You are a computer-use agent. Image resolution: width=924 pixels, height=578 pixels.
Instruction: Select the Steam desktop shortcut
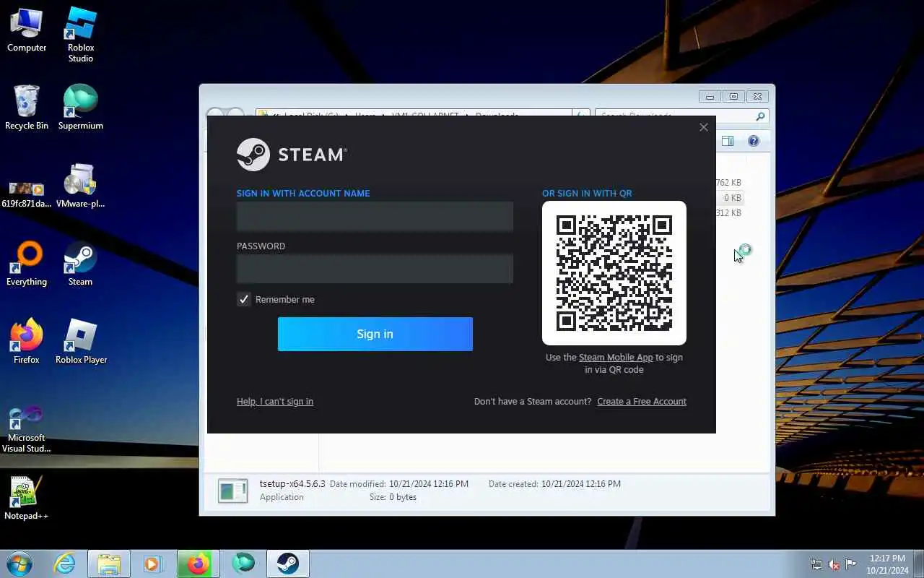(80, 264)
